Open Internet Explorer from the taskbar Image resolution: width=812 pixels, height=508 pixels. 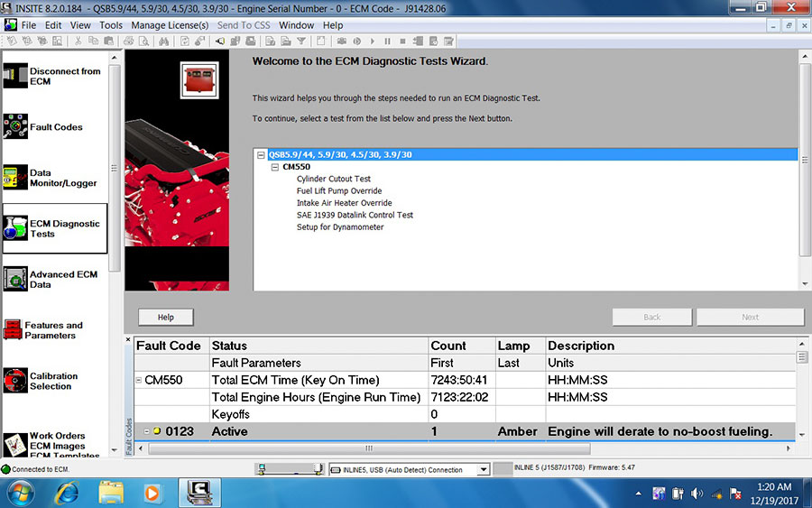pyautogui.click(x=67, y=493)
